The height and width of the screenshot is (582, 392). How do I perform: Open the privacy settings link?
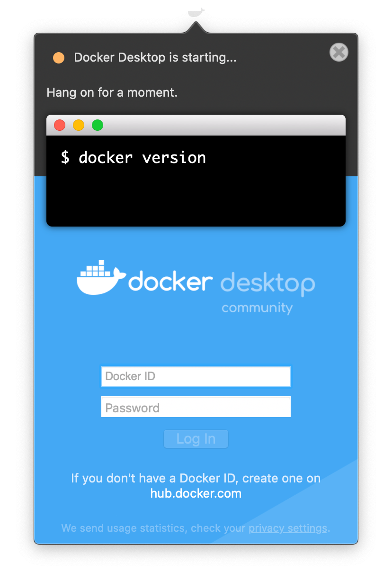pyautogui.click(x=288, y=528)
